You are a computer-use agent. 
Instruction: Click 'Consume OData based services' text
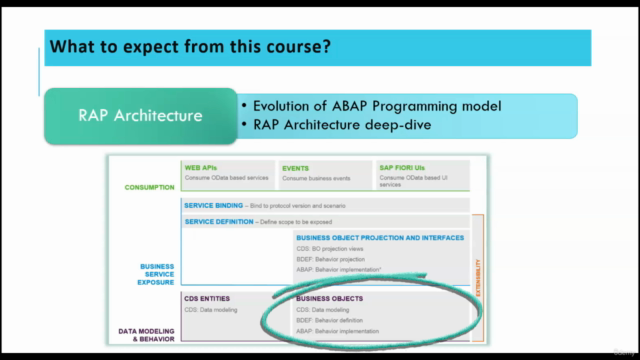coord(227,178)
